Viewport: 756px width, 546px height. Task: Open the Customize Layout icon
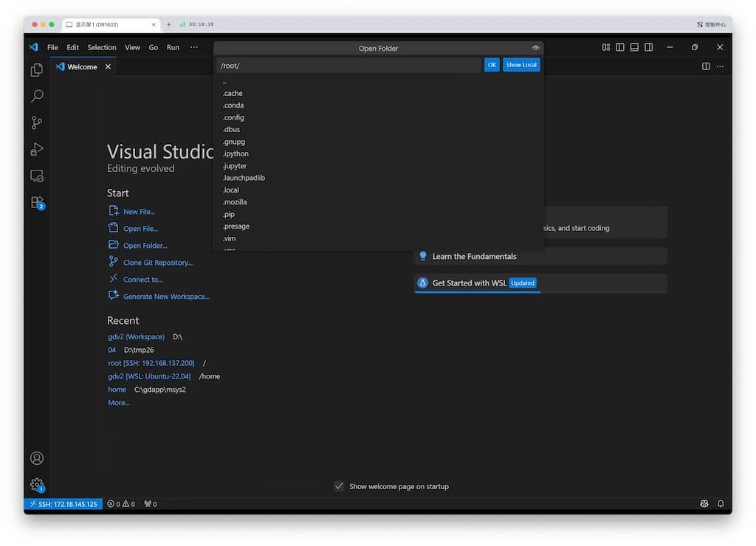(x=605, y=46)
